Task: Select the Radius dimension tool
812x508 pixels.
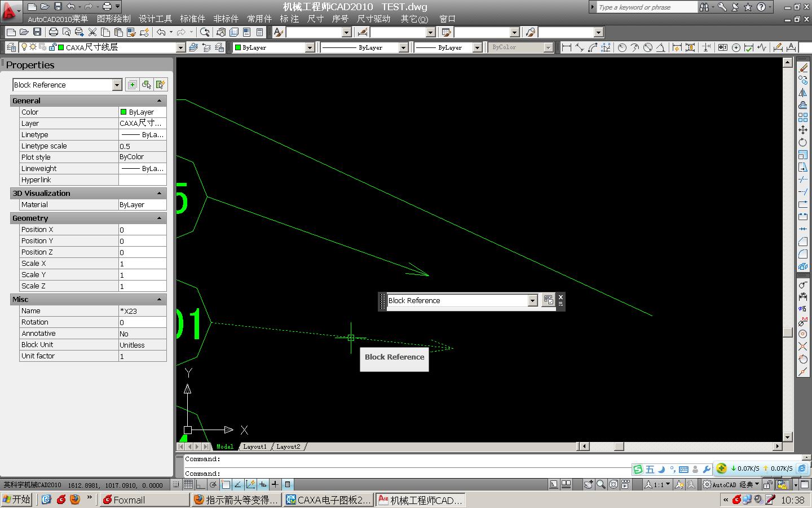Action: [622, 47]
